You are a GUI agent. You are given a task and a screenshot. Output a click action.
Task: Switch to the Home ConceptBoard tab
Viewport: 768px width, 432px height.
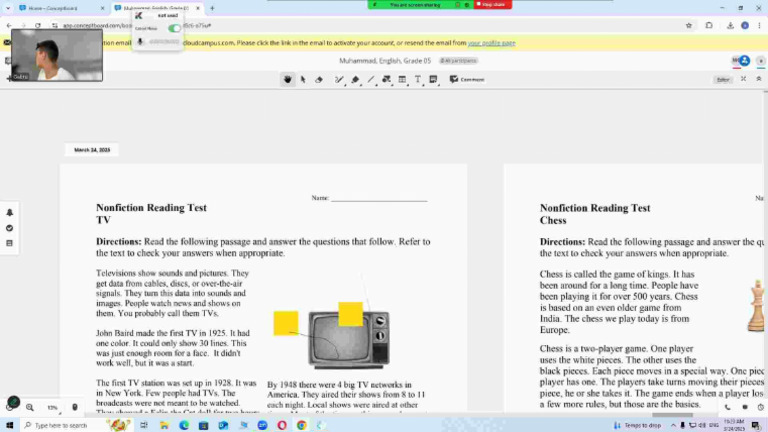coord(62,8)
